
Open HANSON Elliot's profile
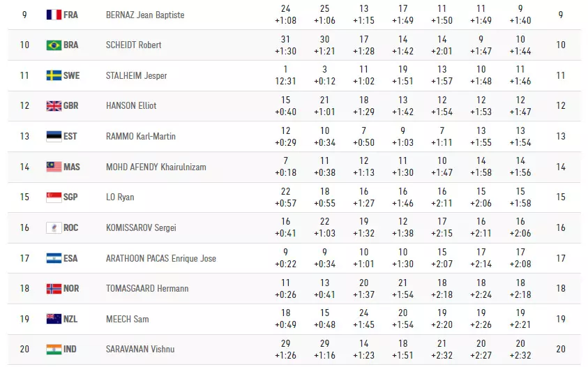point(130,106)
